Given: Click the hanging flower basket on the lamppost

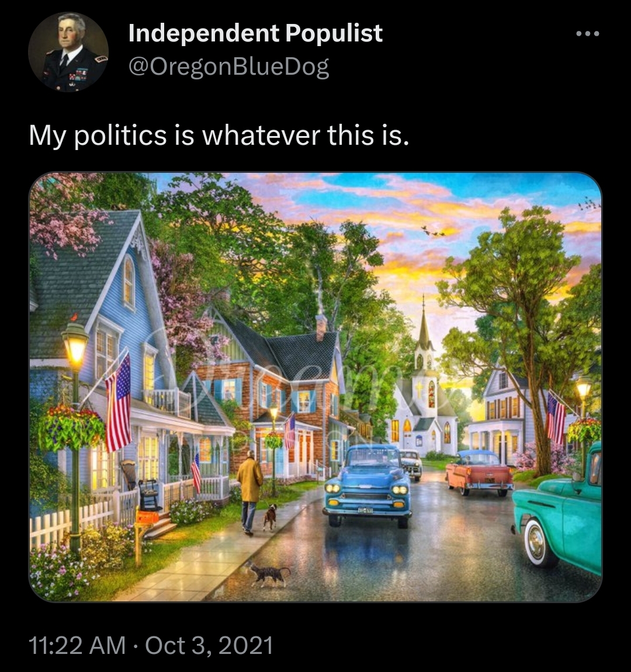Looking at the screenshot, I should (x=71, y=428).
